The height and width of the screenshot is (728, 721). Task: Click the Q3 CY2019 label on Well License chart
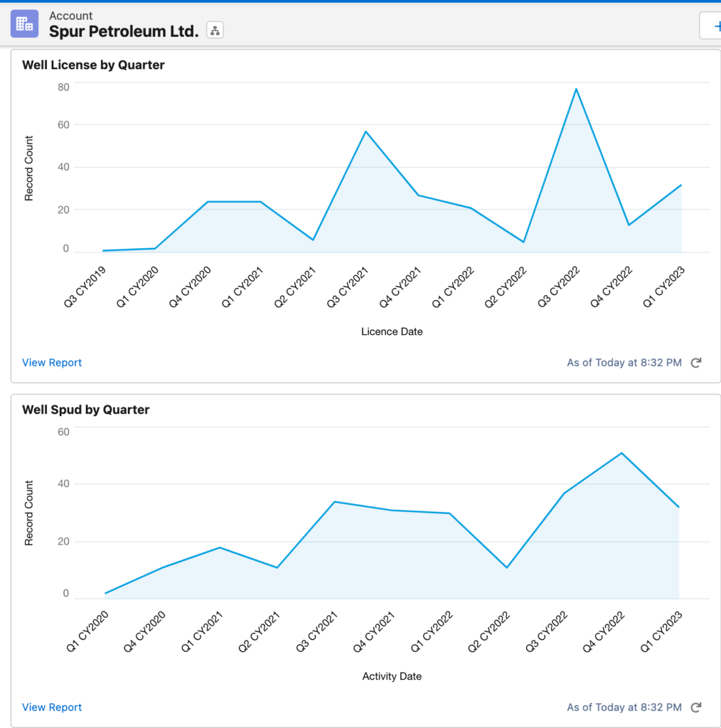tap(85, 287)
